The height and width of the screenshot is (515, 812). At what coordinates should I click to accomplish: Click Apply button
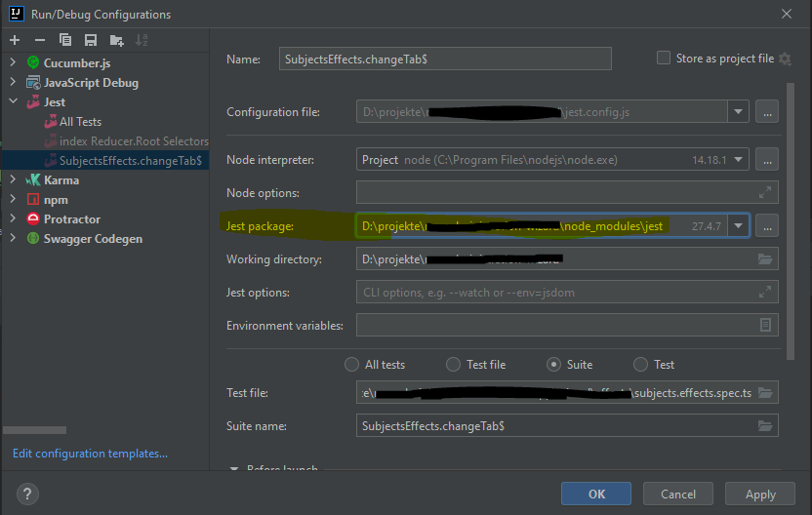coord(760,494)
